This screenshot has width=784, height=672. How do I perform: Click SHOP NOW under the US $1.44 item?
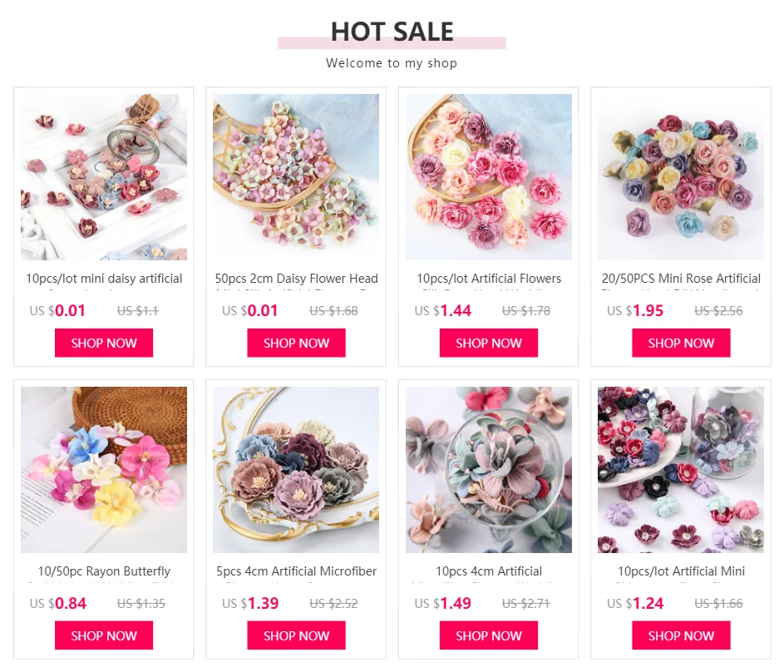[x=489, y=343]
